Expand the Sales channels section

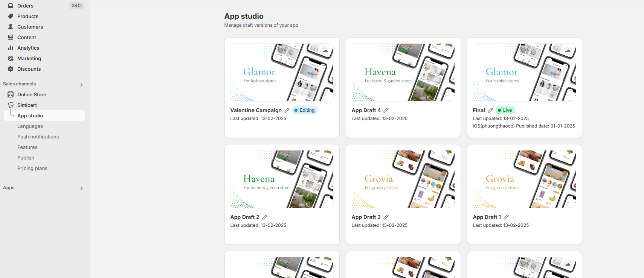click(81, 84)
